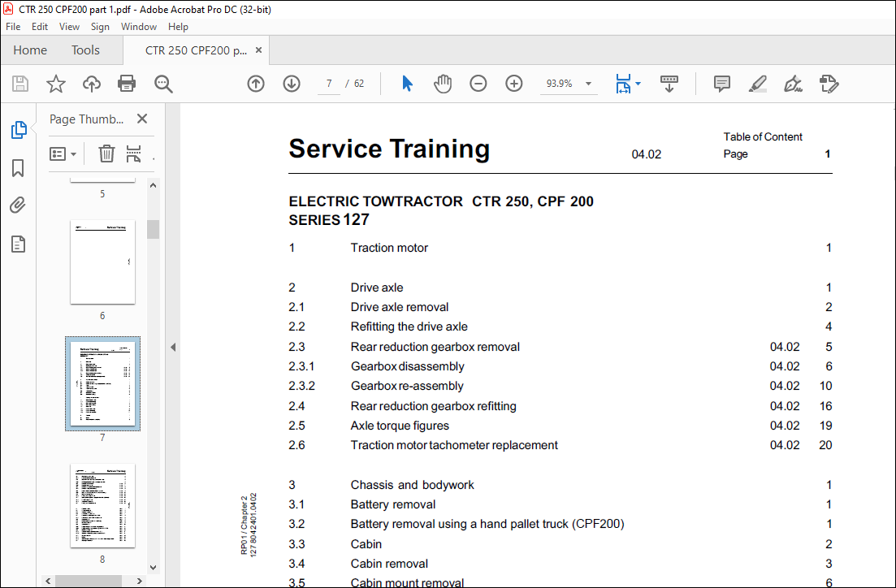Switch to the Home tab
Image resolution: width=896 pixels, height=588 pixels.
tap(30, 50)
